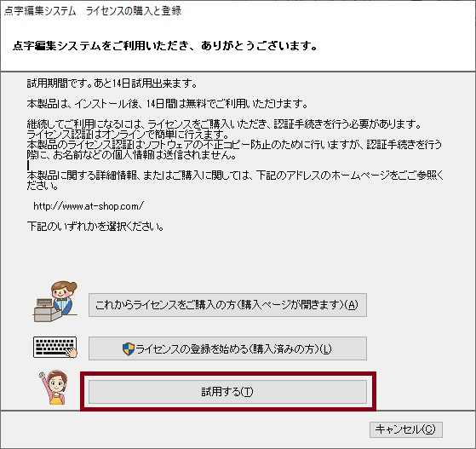This screenshot has height=449, width=476.
Task: Click the cheering woman icon beside 試用する
Action: pos(54,388)
